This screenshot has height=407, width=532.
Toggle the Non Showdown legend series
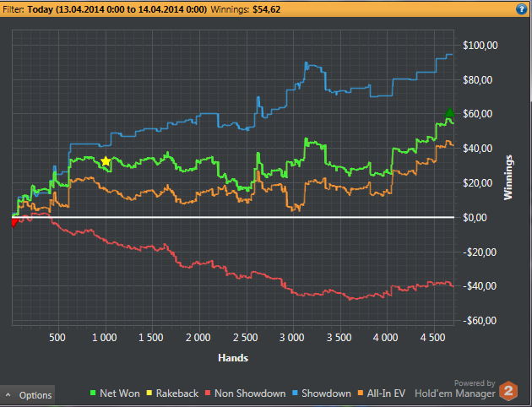point(245,393)
